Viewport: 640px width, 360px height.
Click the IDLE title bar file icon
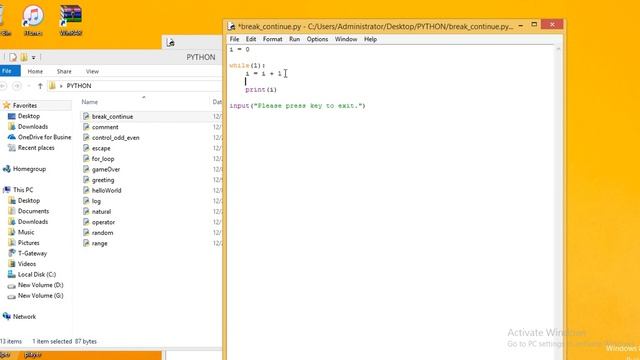231,27
